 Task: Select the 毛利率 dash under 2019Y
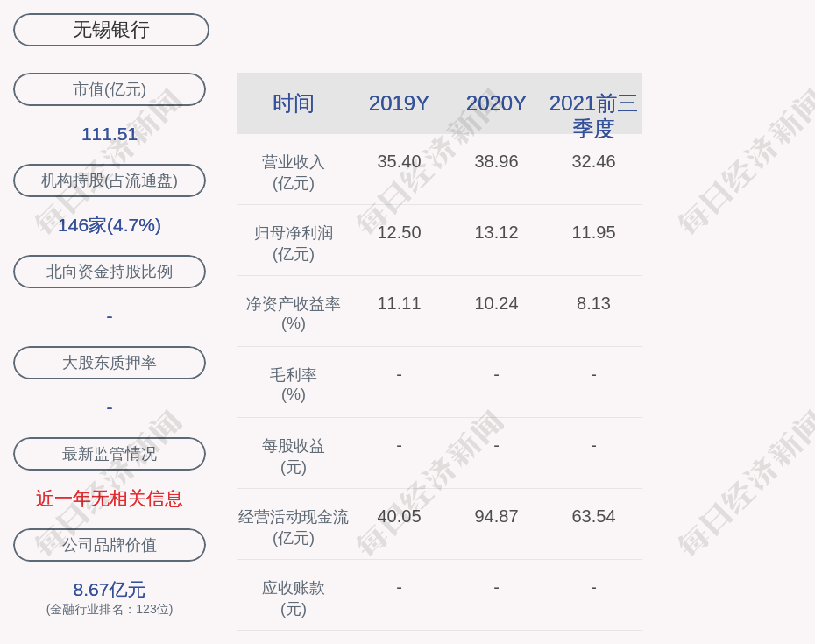pos(400,374)
